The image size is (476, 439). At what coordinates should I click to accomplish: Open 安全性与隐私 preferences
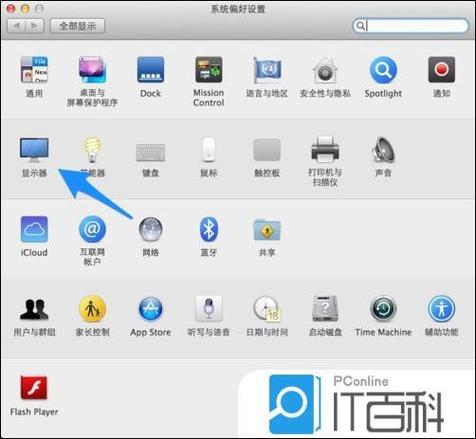(325, 70)
